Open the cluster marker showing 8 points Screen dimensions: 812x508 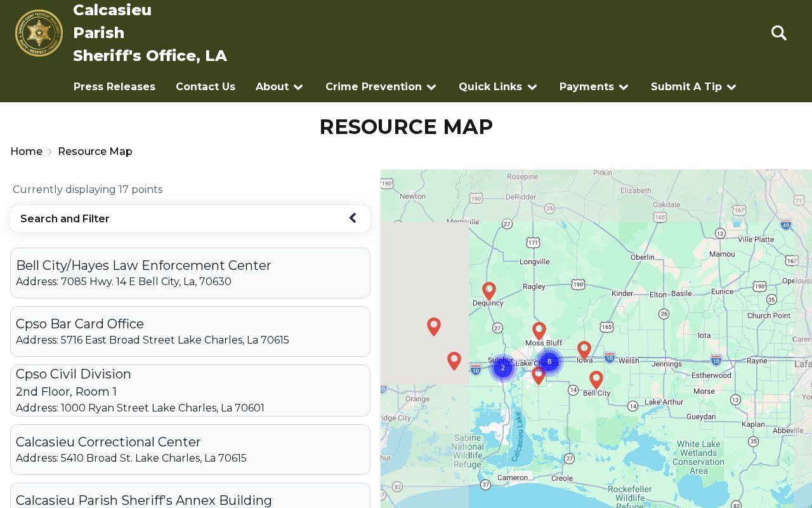coord(549,362)
